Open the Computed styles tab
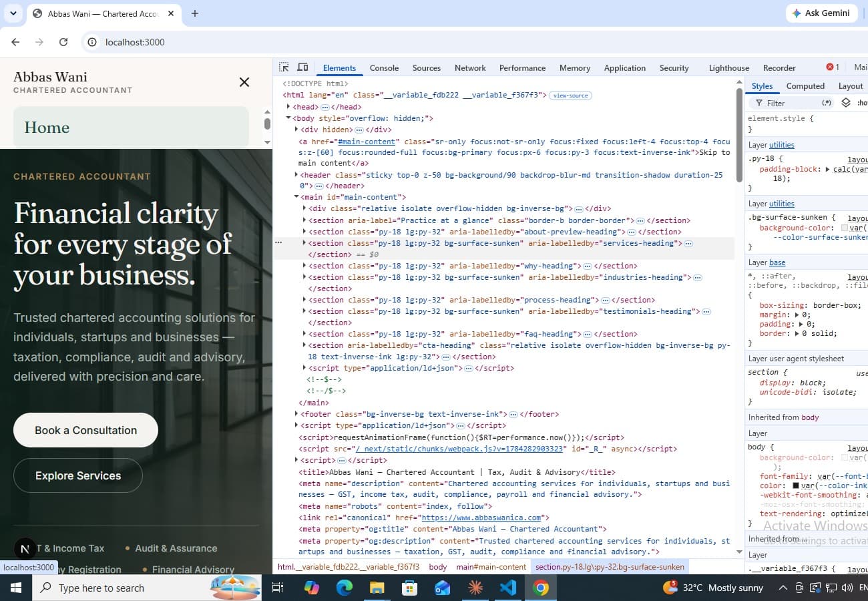The width and height of the screenshot is (868, 601). coord(805,86)
